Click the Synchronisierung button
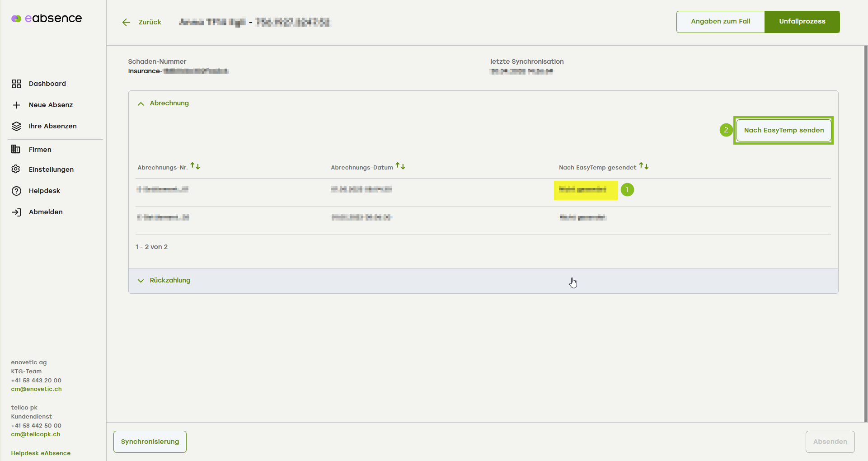 click(150, 442)
